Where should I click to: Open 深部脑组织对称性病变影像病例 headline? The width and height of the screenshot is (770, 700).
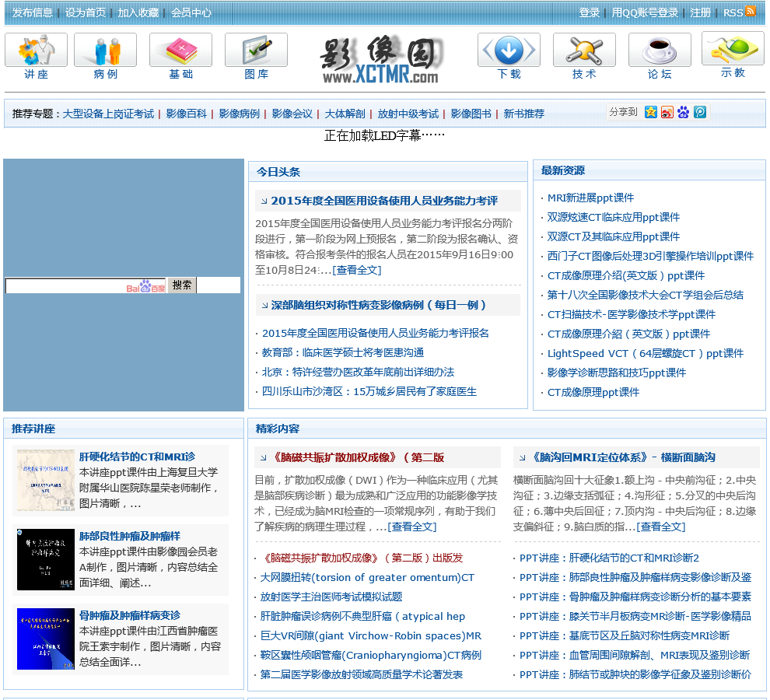point(379,305)
